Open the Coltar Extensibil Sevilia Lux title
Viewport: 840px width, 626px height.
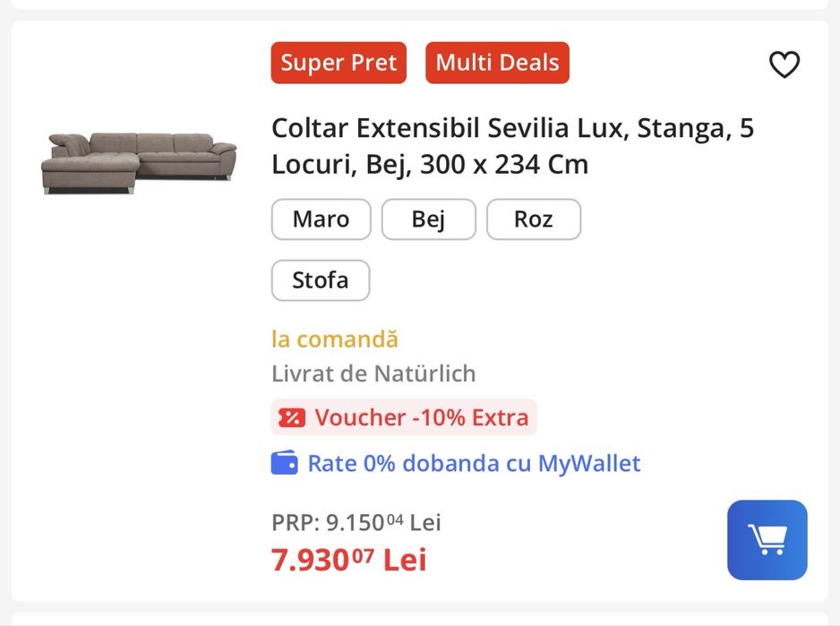tap(512, 147)
